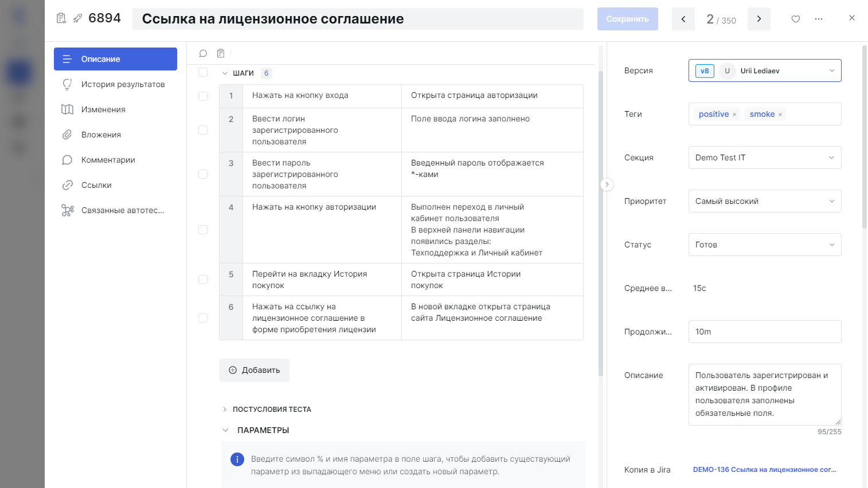Remove the positive tag
Screen dimensions: 868x488
point(734,115)
